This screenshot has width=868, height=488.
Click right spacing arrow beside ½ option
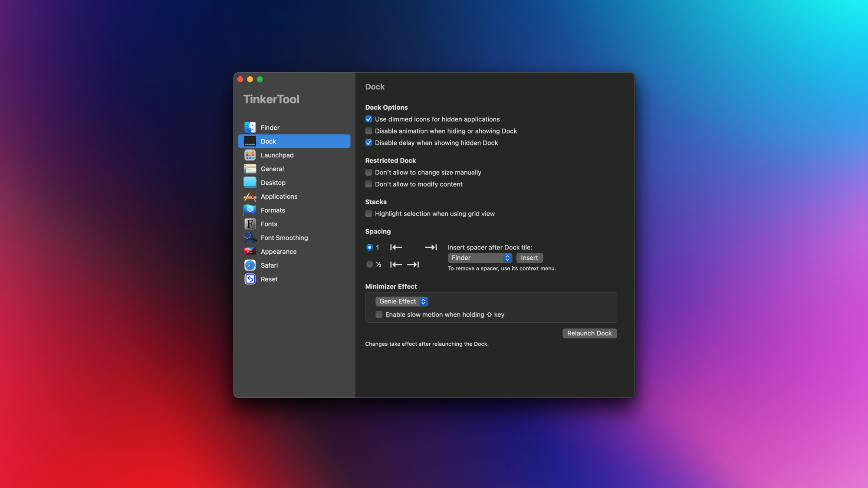point(413,264)
